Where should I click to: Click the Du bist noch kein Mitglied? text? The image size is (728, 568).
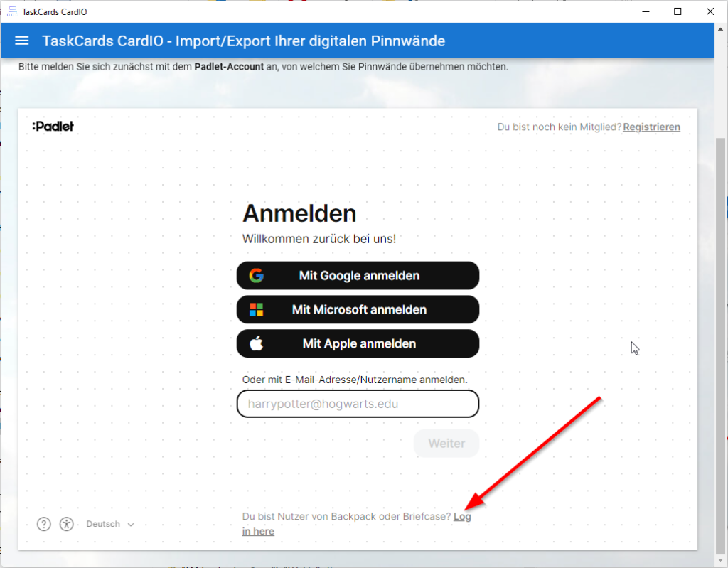[x=560, y=127]
